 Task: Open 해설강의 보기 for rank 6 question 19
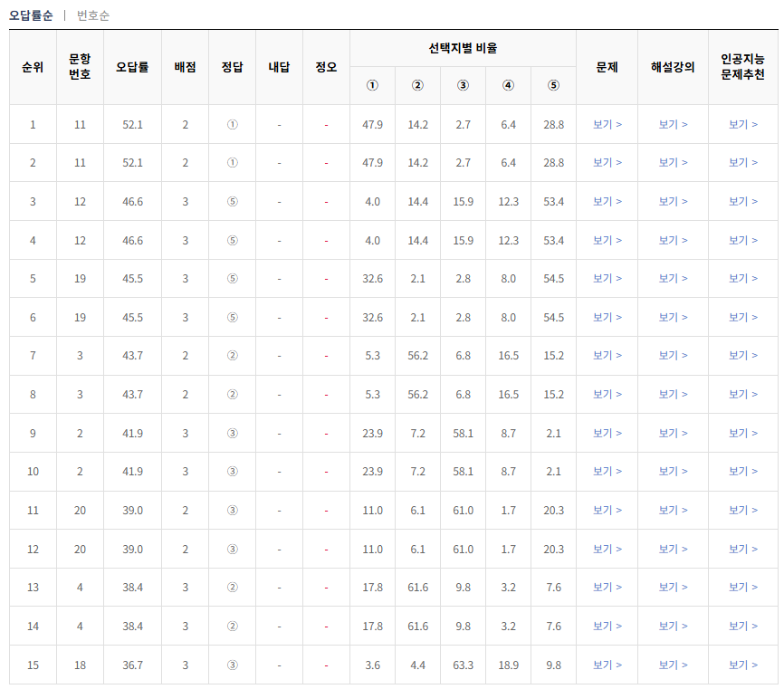point(672,317)
